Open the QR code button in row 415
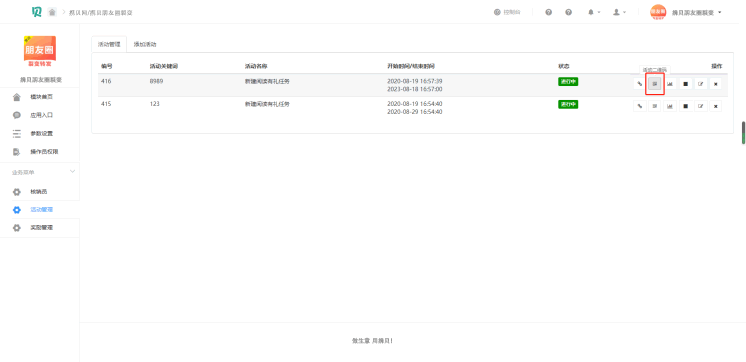The width and height of the screenshot is (746, 362). [655, 106]
